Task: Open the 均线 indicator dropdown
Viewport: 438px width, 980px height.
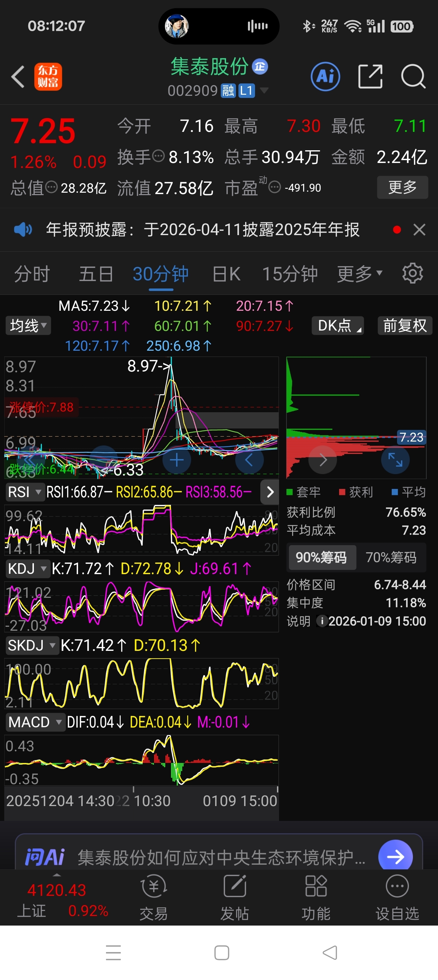Action: click(x=28, y=326)
